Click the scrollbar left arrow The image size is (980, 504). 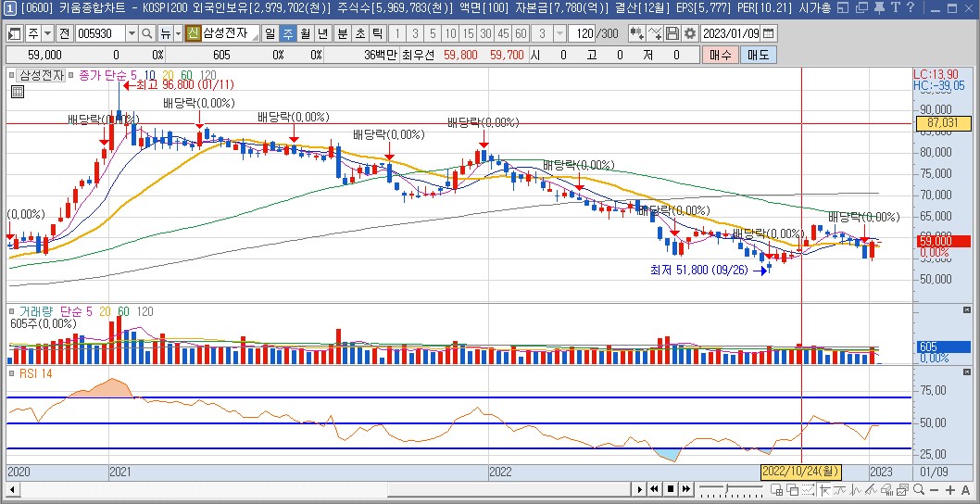tap(10, 489)
